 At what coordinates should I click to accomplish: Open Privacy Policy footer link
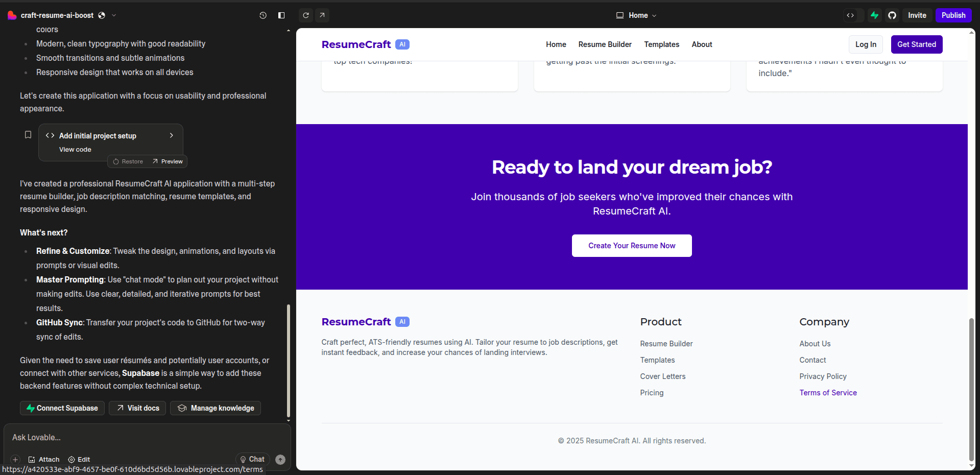click(x=823, y=376)
